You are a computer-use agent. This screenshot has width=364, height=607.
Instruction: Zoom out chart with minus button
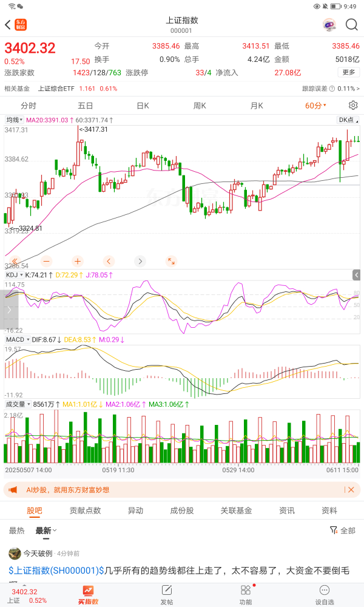(46, 261)
